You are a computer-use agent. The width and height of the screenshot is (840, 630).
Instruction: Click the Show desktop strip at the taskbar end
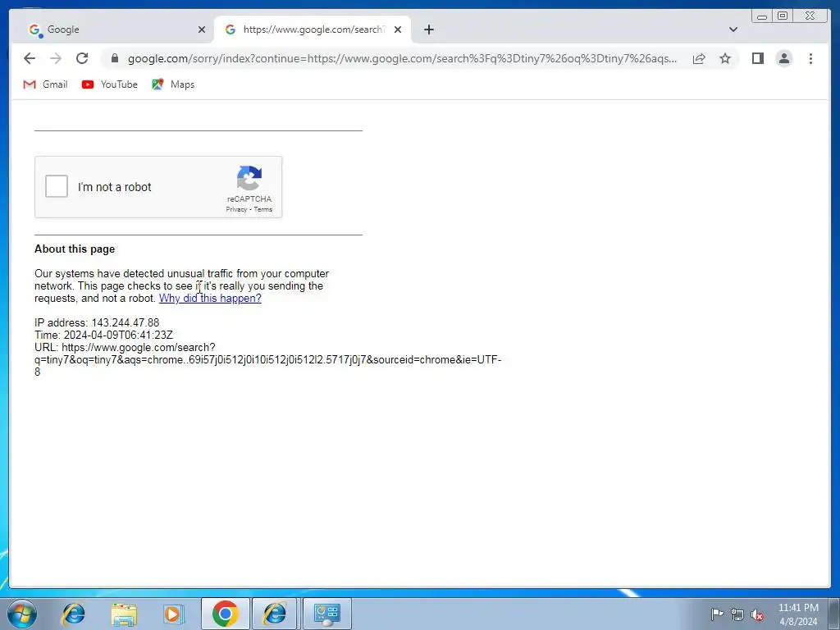(x=835, y=614)
